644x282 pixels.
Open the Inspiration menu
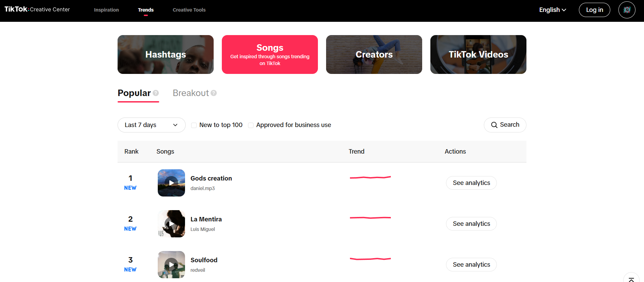106,10
